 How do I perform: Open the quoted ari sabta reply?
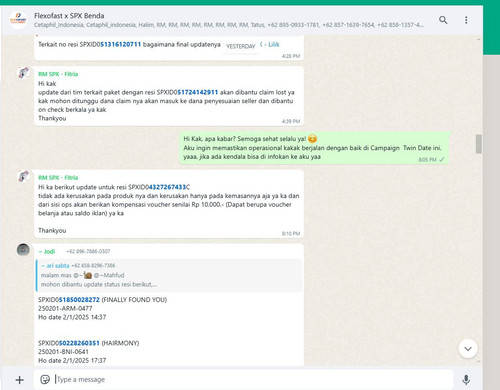tap(169, 275)
